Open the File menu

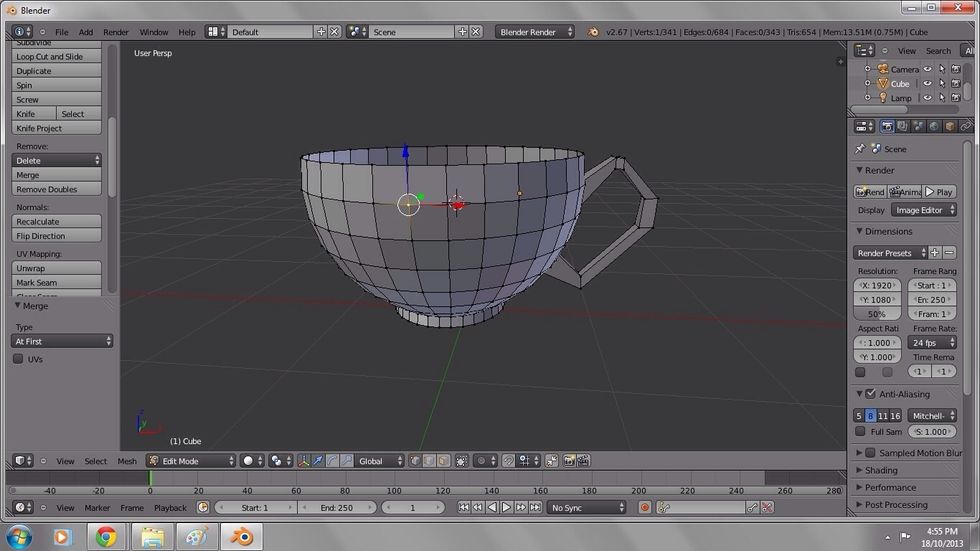click(61, 32)
